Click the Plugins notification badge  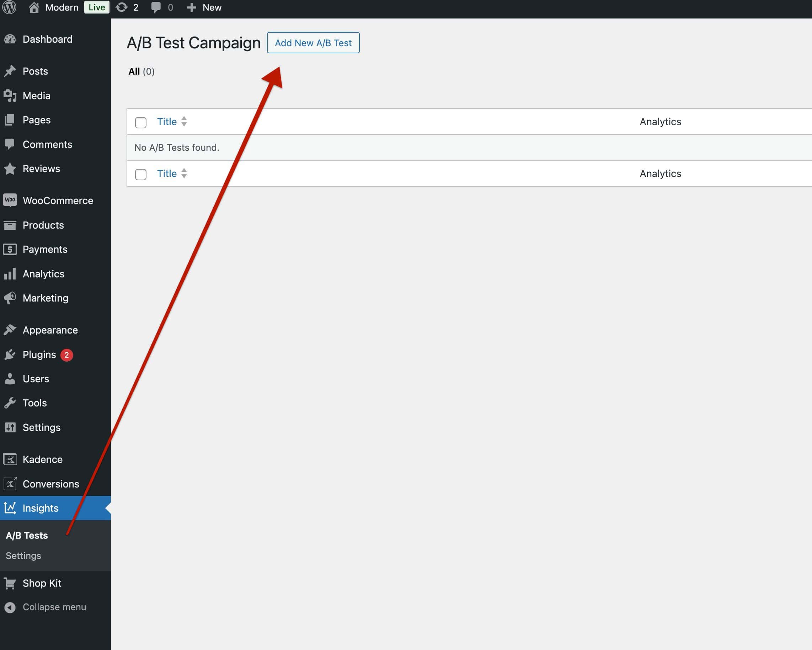(x=66, y=354)
